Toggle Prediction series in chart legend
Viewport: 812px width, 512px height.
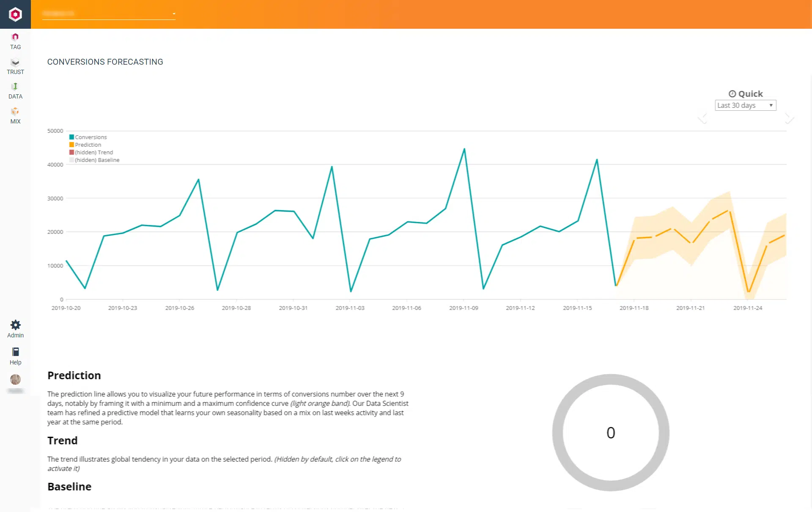[x=88, y=145]
